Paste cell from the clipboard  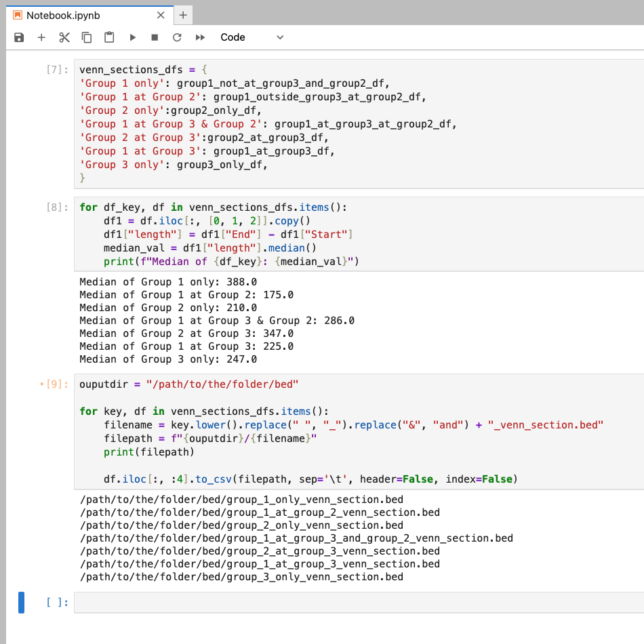[x=109, y=37]
